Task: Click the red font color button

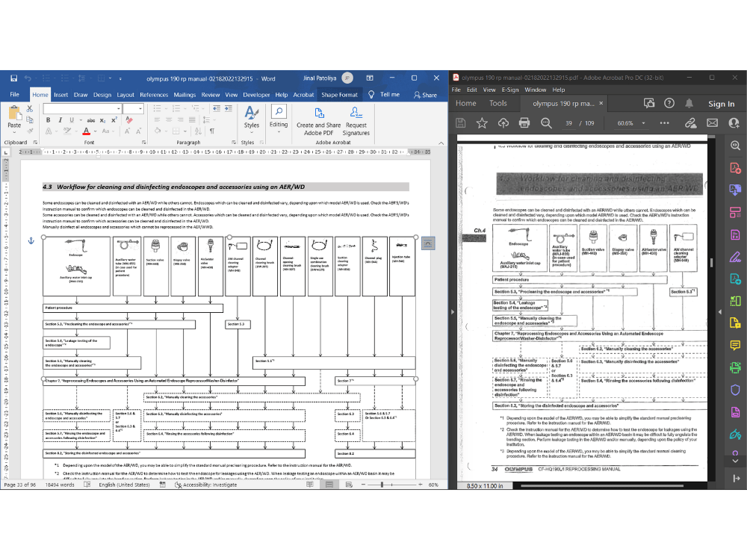Action: [x=86, y=131]
